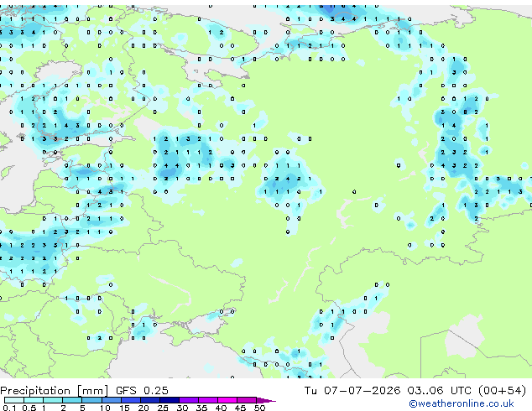Click the "(00+54)" forecast offset text
This screenshot has height=411, width=532.
coord(502,390)
